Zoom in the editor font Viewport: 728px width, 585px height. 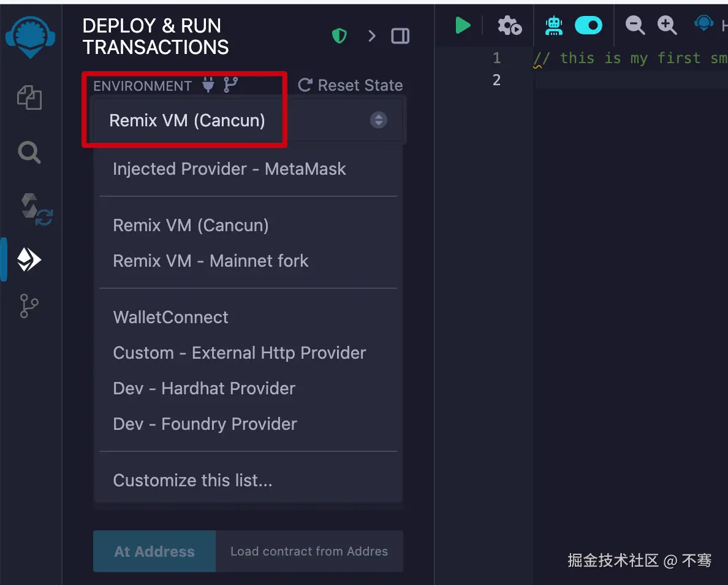point(667,25)
